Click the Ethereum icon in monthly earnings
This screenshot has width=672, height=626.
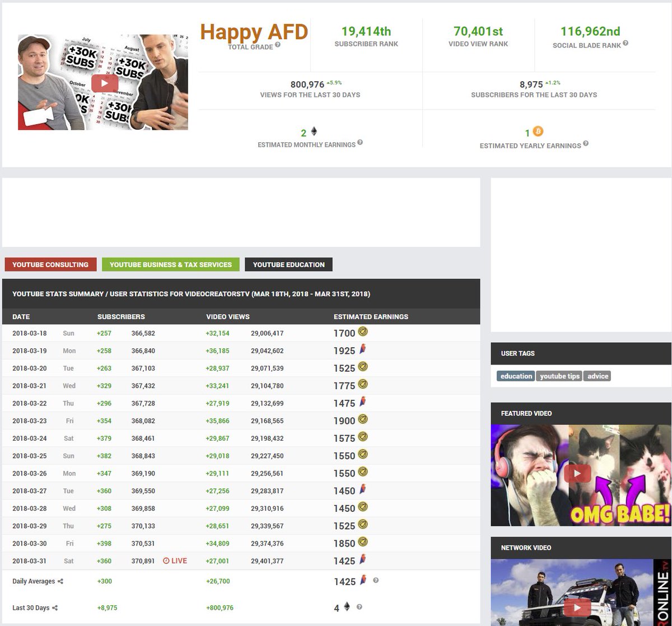point(314,132)
